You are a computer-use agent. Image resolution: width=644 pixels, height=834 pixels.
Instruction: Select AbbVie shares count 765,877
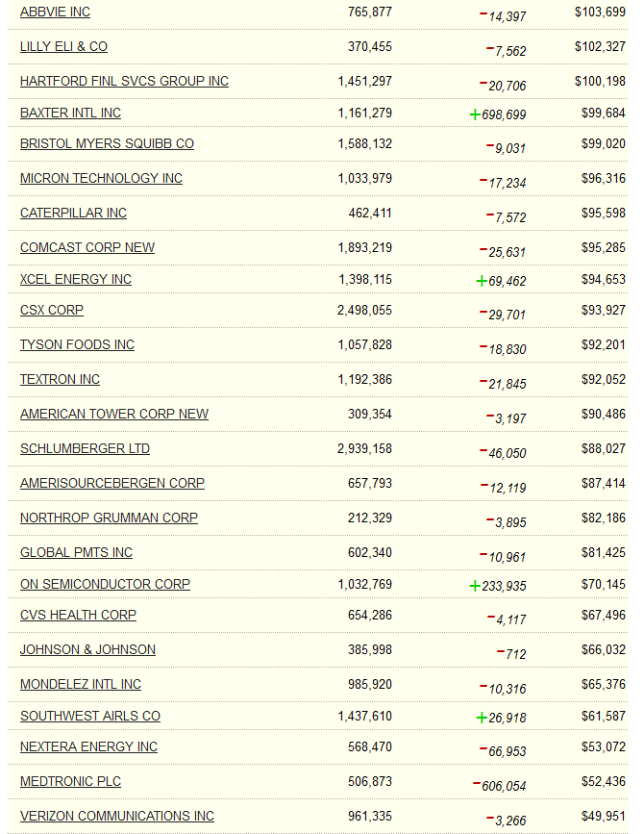tap(370, 12)
